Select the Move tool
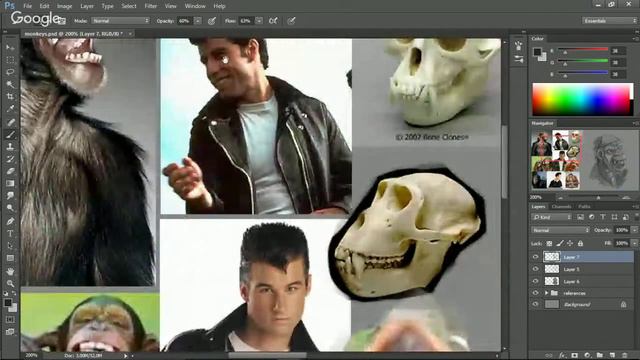The width and height of the screenshot is (640, 360). point(10,47)
